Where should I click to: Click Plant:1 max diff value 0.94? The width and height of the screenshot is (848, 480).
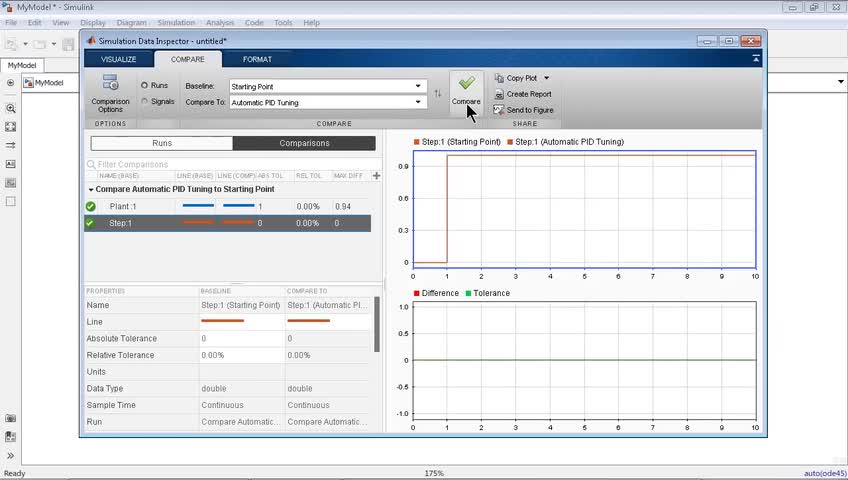[x=343, y=206]
